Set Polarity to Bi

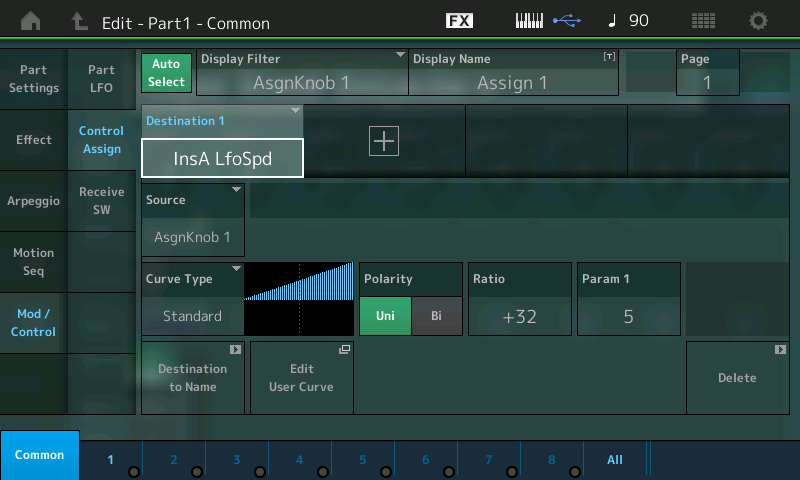point(436,317)
